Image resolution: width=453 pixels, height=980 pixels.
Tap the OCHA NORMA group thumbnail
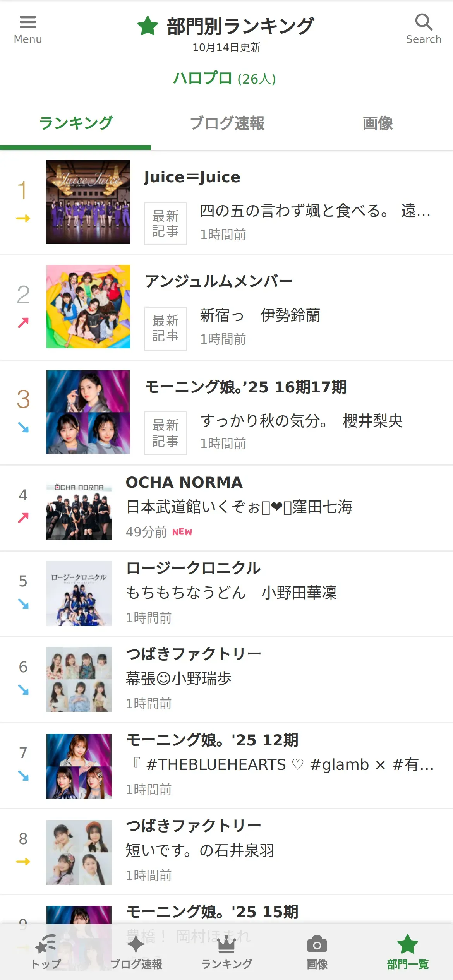(x=79, y=507)
